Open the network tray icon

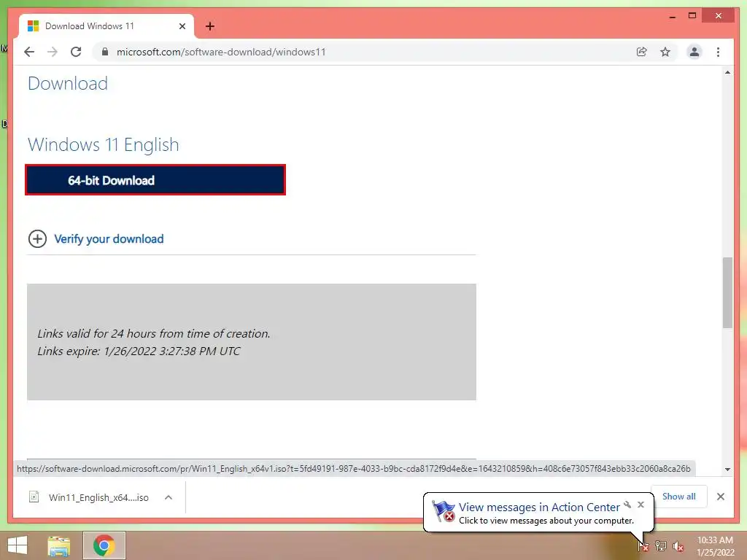pos(661,545)
